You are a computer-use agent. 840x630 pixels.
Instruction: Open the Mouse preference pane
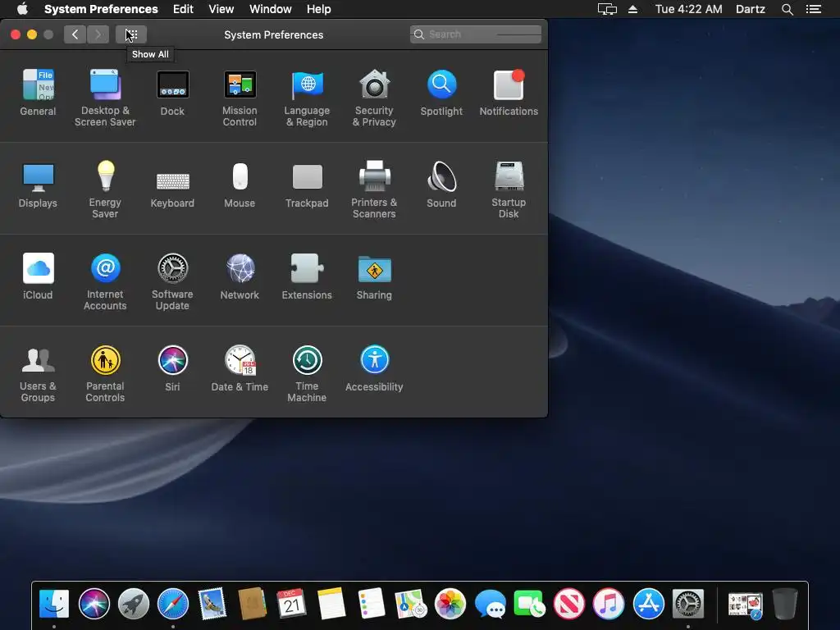tap(240, 185)
